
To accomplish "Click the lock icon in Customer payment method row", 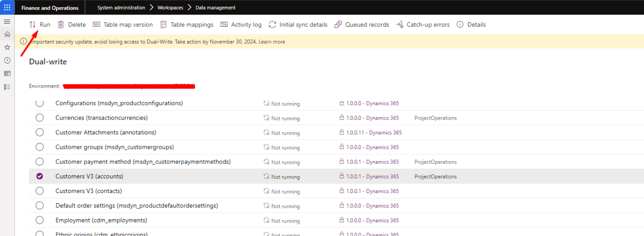I will pyautogui.click(x=342, y=161).
